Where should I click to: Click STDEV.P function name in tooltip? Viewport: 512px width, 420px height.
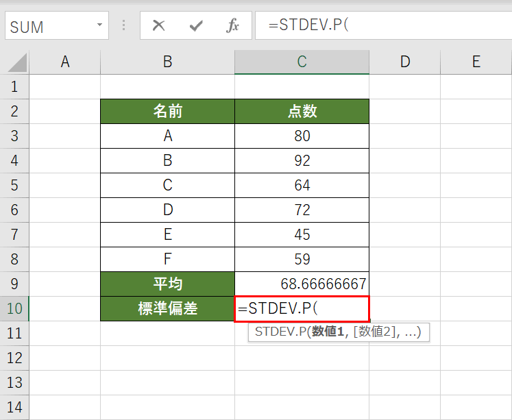tap(281, 332)
